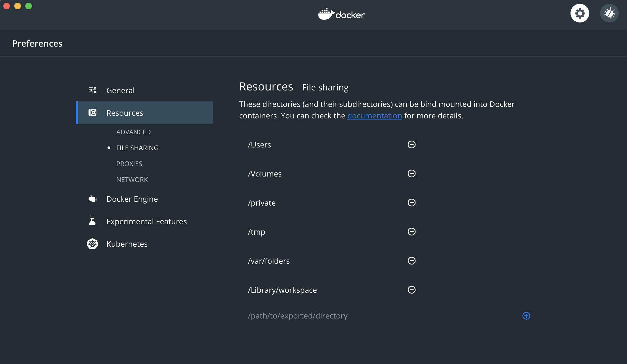627x364 pixels.
Task: Remove the /var/folders shared directory
Action: 411,261
